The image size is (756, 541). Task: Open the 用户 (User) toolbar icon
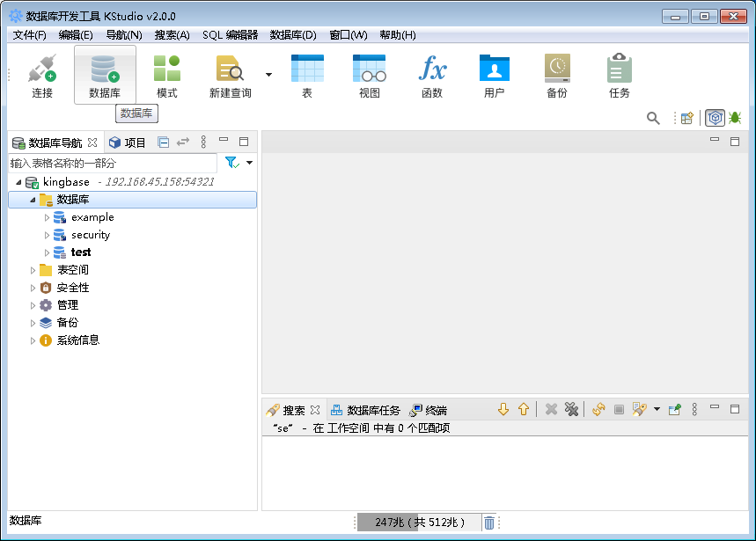coord(495,75)
